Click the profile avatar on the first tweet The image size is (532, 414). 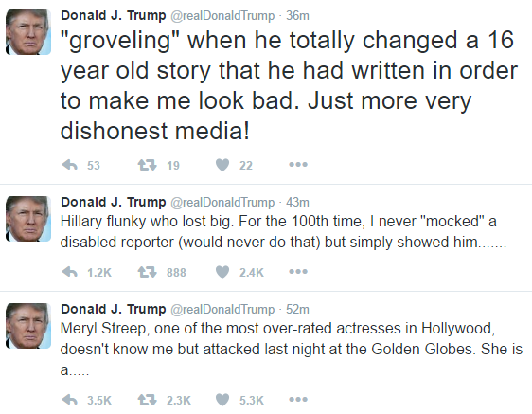(x=28, y=32)
